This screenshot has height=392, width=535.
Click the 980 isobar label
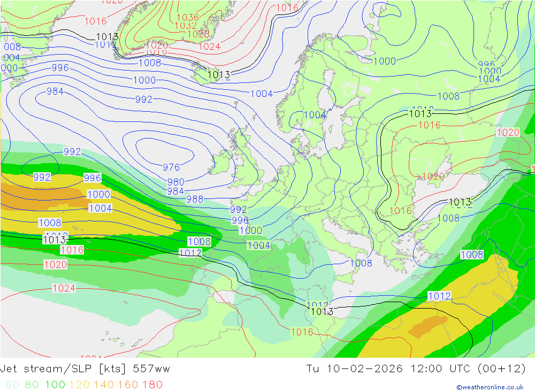point(175,182)
